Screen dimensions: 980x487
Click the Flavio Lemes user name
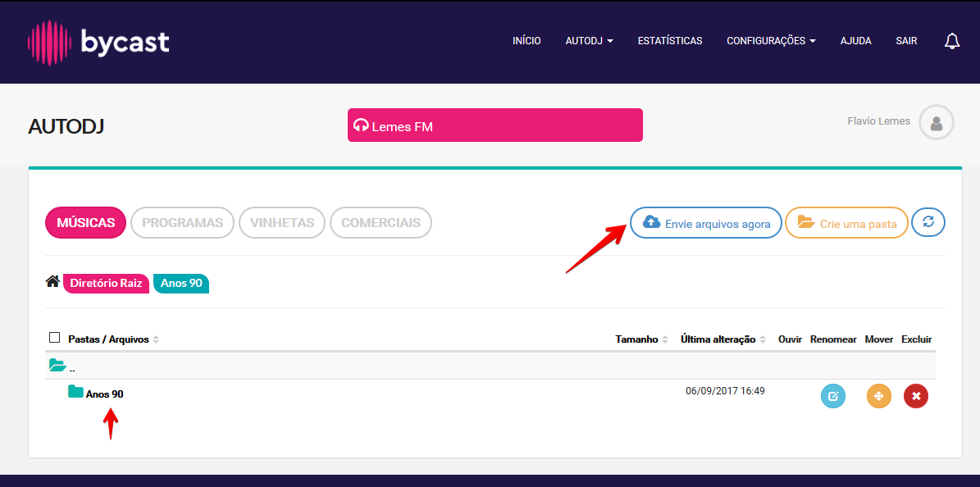[x=879, y=121]
